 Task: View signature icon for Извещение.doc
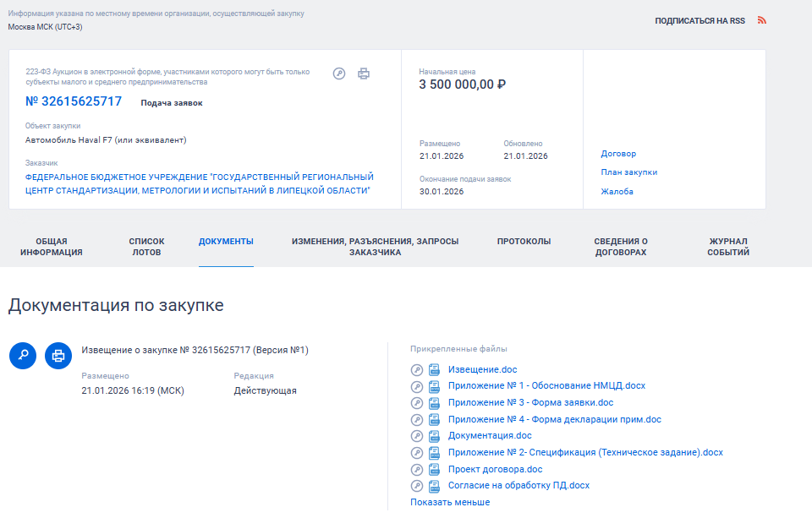tap(417, 369)
